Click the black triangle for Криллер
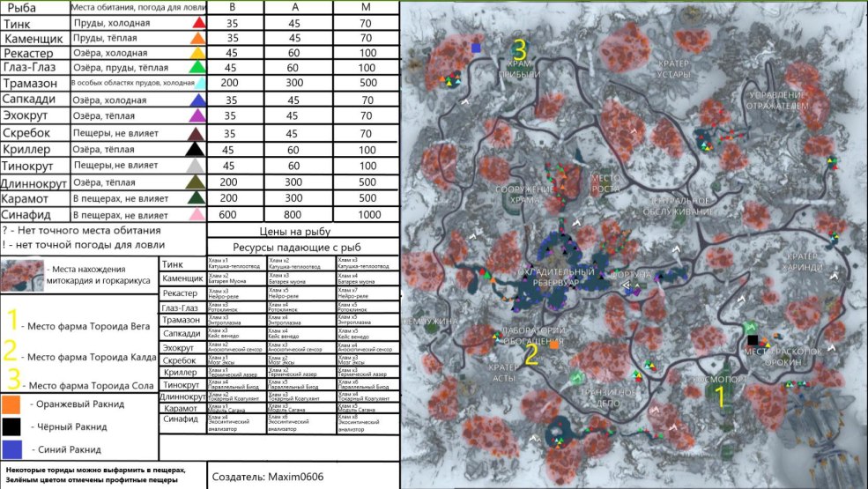868x489 pixels. 199,149
